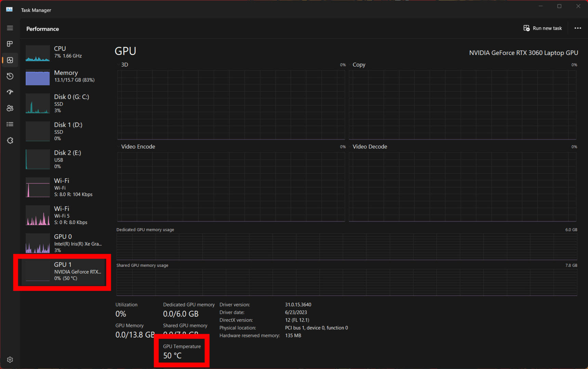Screen dimensions: 588x369
Task: Open the Video Decode graph dropdown
Action: [x=369, y=147]
